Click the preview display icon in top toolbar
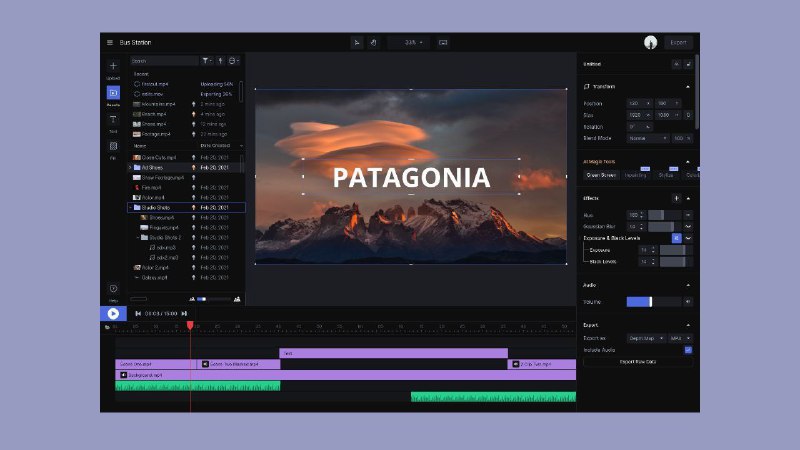This screenshot has height=450, width=800. (x=443, y=42)
